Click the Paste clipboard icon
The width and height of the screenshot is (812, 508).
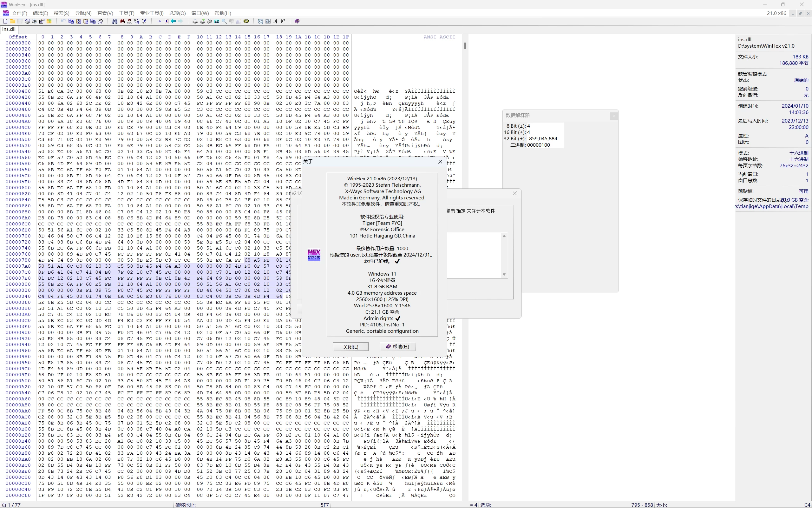86,21
